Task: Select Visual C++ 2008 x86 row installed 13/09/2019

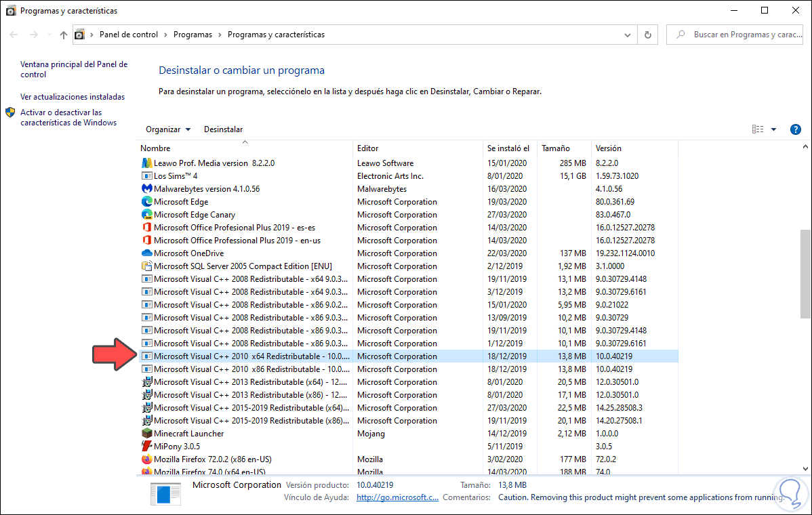Action: pos(408,318)
